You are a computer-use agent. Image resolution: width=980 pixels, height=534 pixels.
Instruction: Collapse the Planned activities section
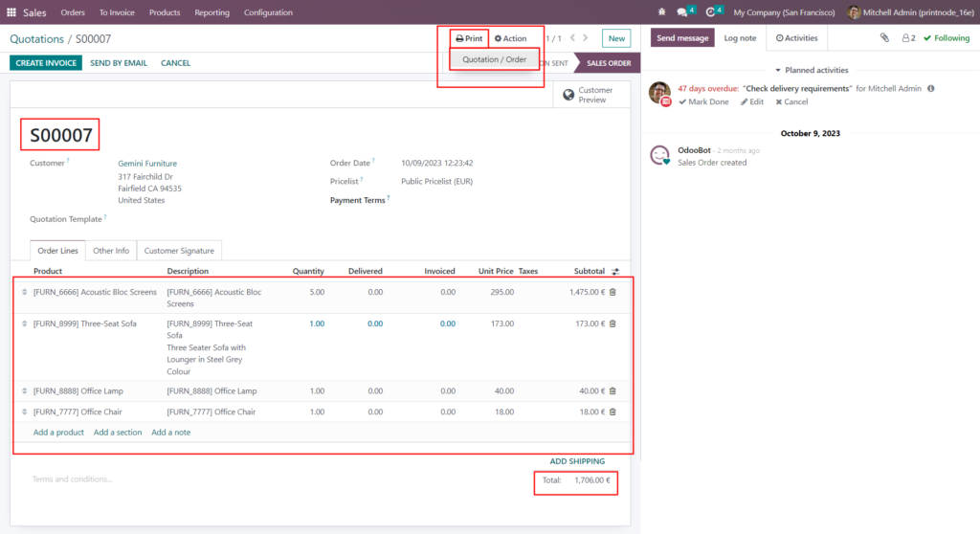(x=812, y=70)
